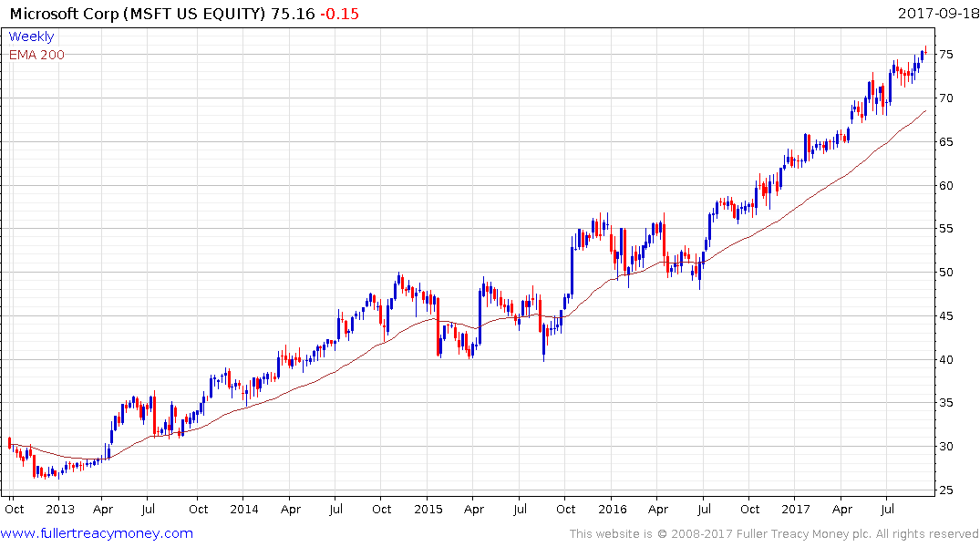Select the 'EMA 200' legend label

click(x=36, y=55)
